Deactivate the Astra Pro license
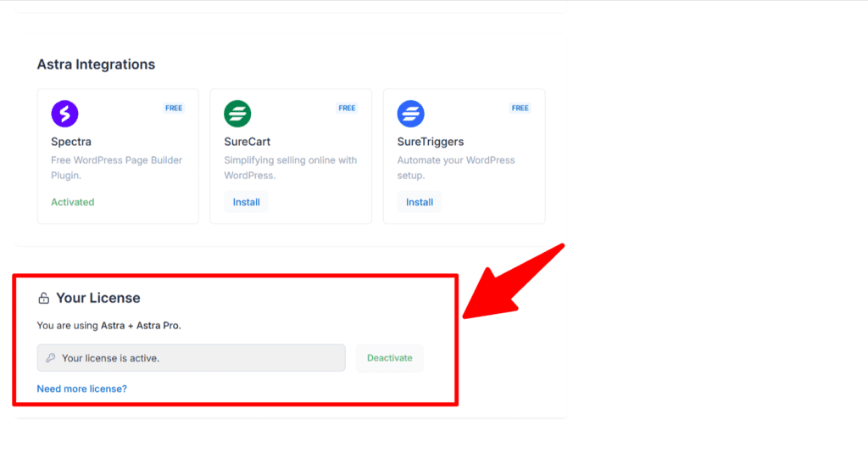Image resolution: width=868 pixels, height=459 pixels. pos(389,358)
